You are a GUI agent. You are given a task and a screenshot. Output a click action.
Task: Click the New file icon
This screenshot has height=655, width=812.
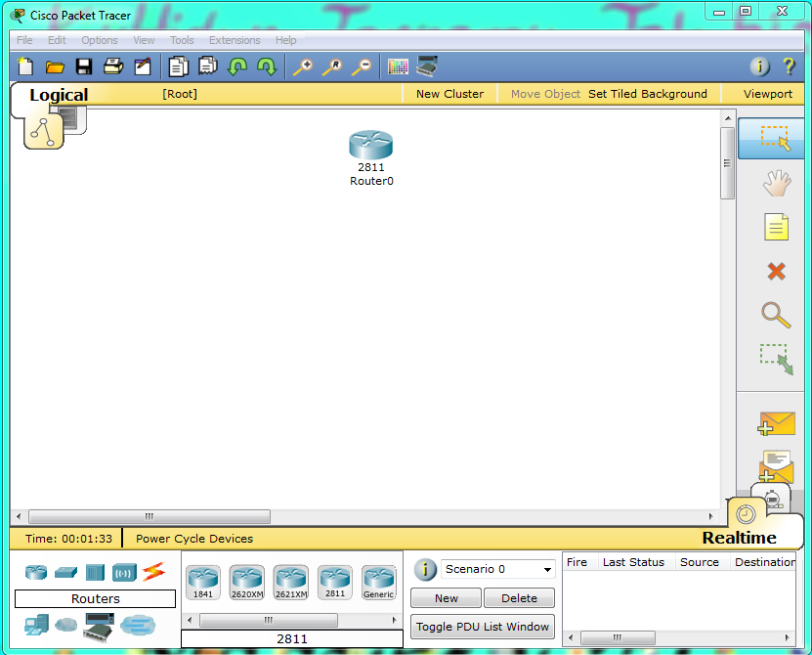click(x=25, y=66)
